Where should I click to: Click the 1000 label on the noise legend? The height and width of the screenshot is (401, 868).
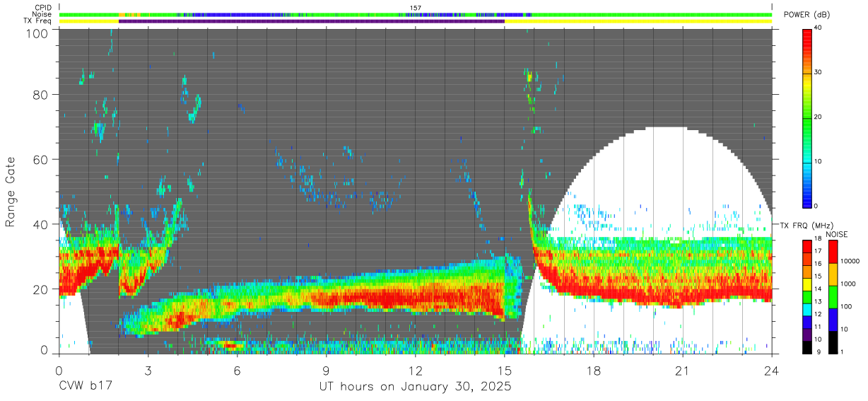(848, 284)
